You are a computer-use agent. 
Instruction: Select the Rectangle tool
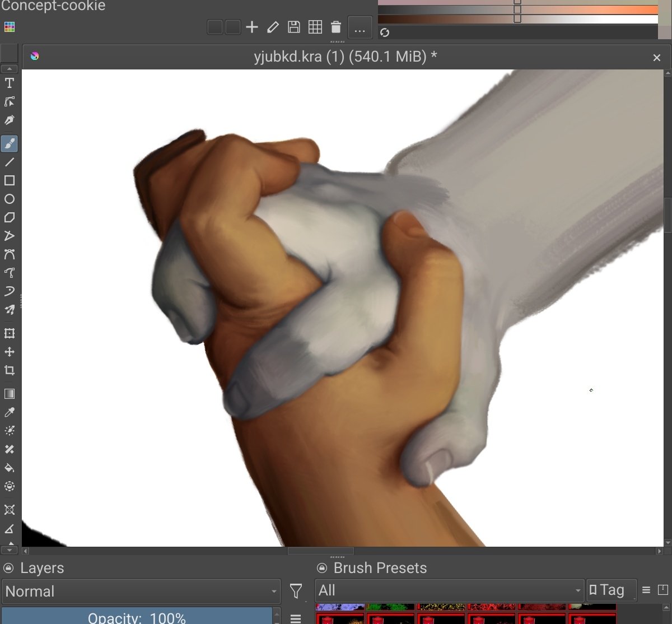[10, 181]
